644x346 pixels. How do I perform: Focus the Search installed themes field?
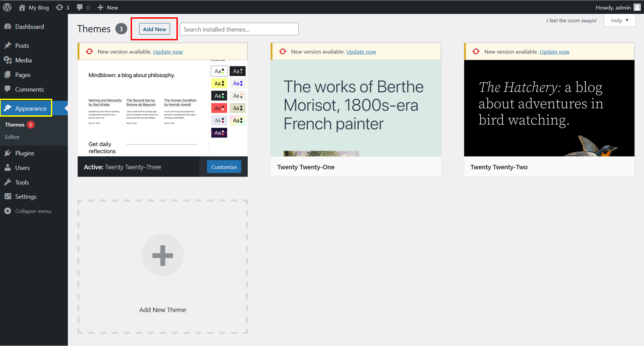tap(239, 29)
